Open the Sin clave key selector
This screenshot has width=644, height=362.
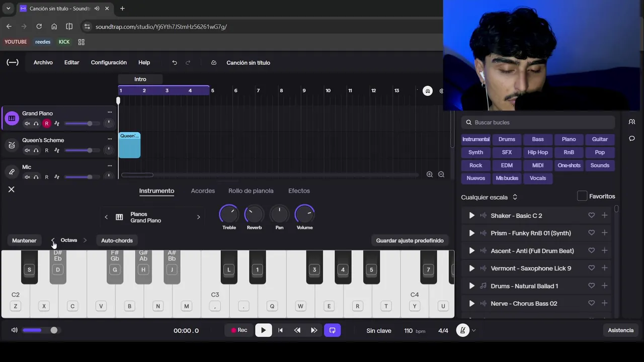click(x=379, y=331)
